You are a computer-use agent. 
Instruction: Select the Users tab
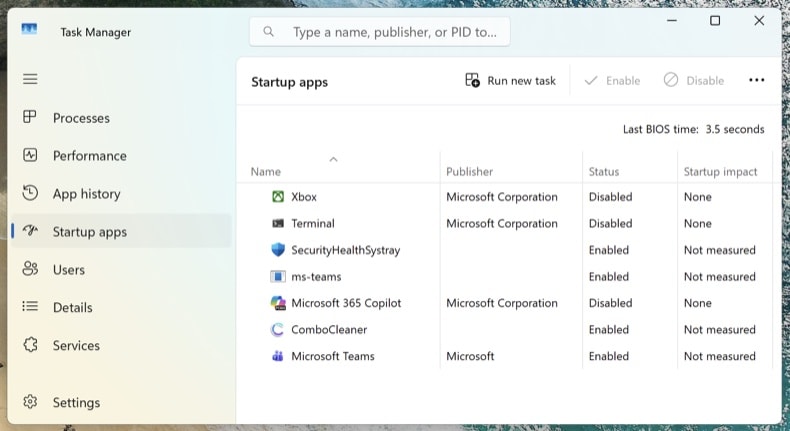(122, 270)
